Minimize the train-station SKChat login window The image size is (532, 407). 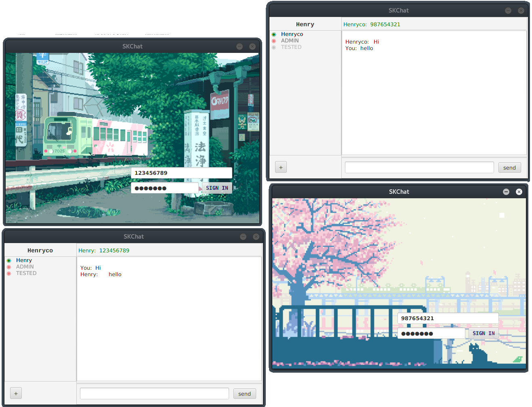pyautogui.click(x=240, y=46)
